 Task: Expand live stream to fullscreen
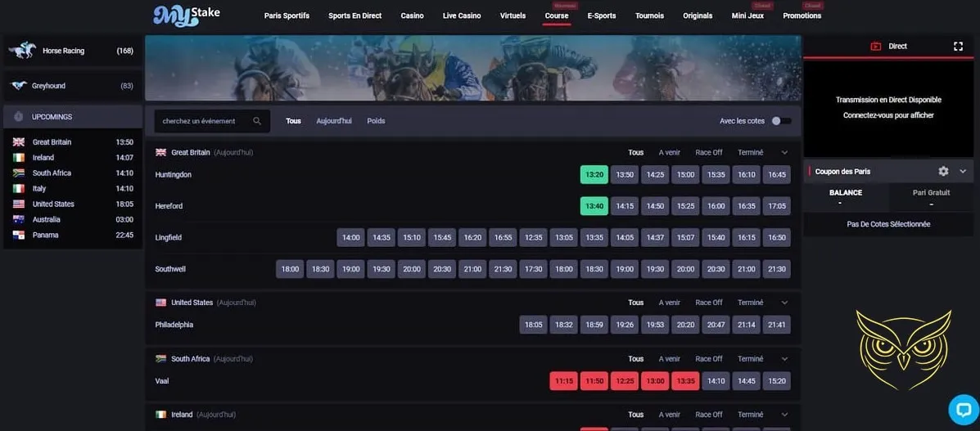(x=958, y=47)
